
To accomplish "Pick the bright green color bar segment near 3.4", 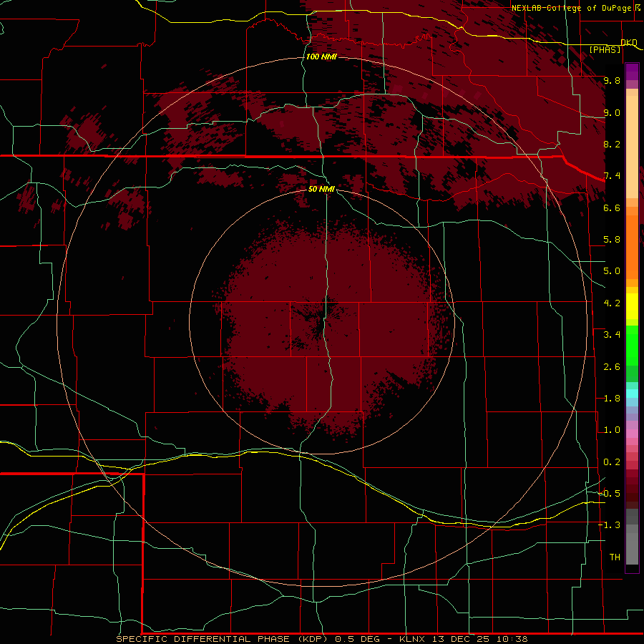I will click(x=632, y=349).
